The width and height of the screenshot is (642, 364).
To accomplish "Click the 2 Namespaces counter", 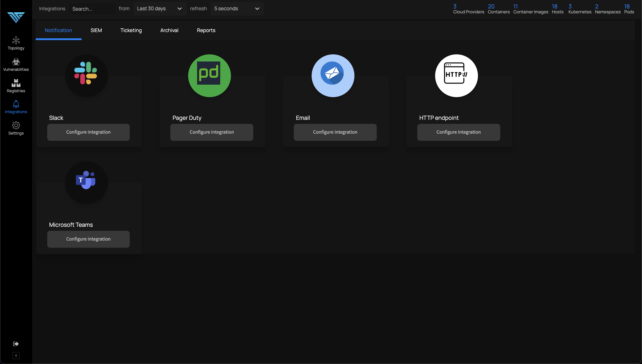I will click(x=607, y=9).
